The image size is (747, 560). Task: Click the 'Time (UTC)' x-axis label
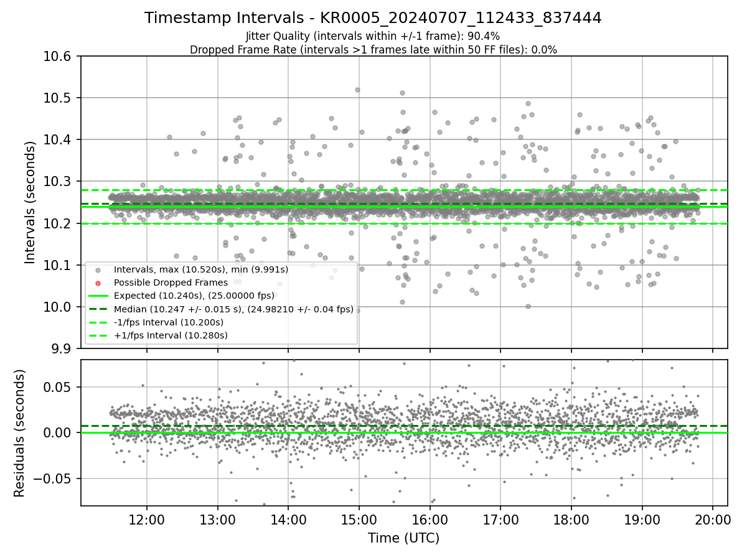coord(403,538)
